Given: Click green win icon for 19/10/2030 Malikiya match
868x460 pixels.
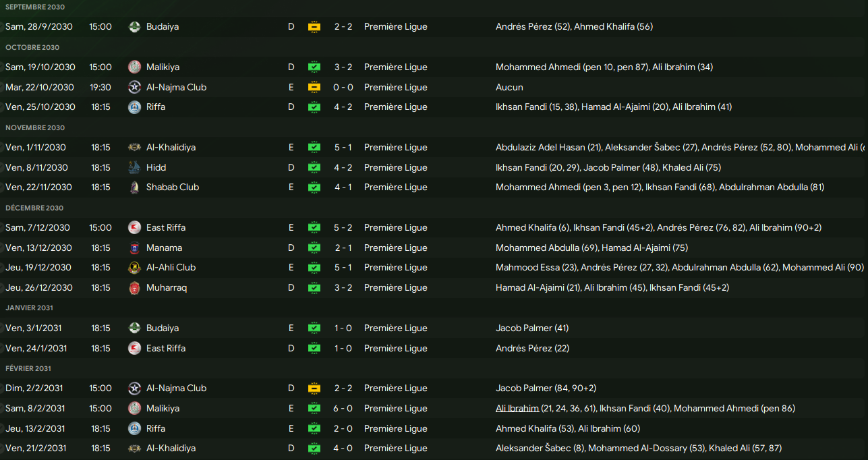Looking at the screenshot, I should [x=314, y=67].
